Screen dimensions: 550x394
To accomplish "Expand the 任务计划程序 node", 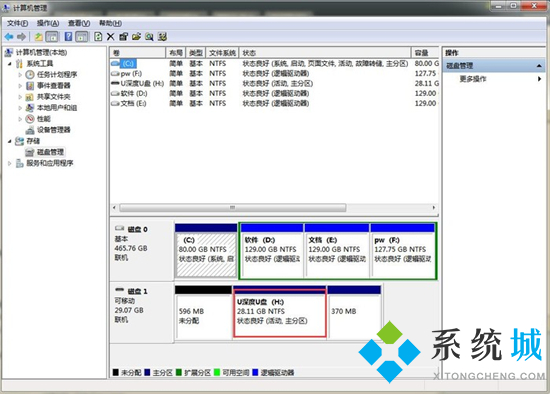I will click(x=20, y=75).
